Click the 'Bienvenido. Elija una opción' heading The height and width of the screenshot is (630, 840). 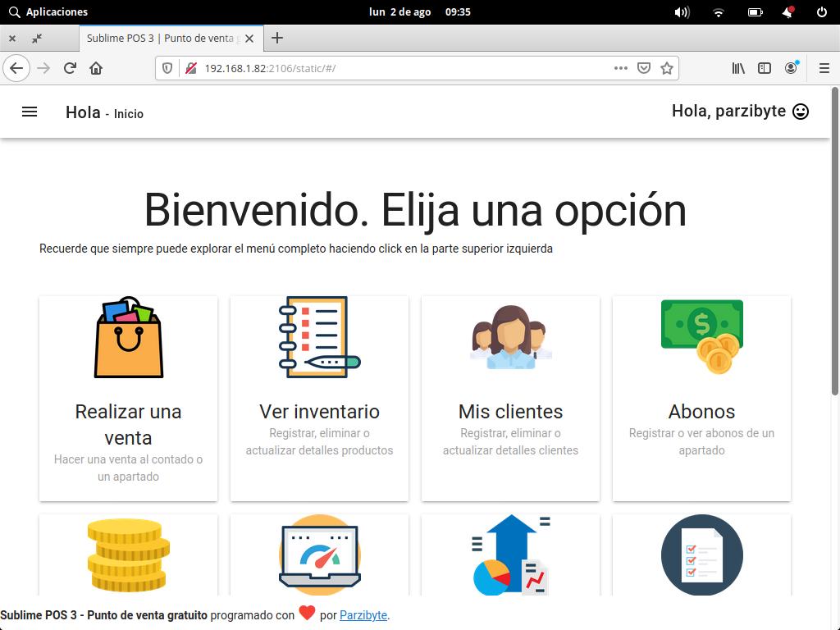[415, 211]
